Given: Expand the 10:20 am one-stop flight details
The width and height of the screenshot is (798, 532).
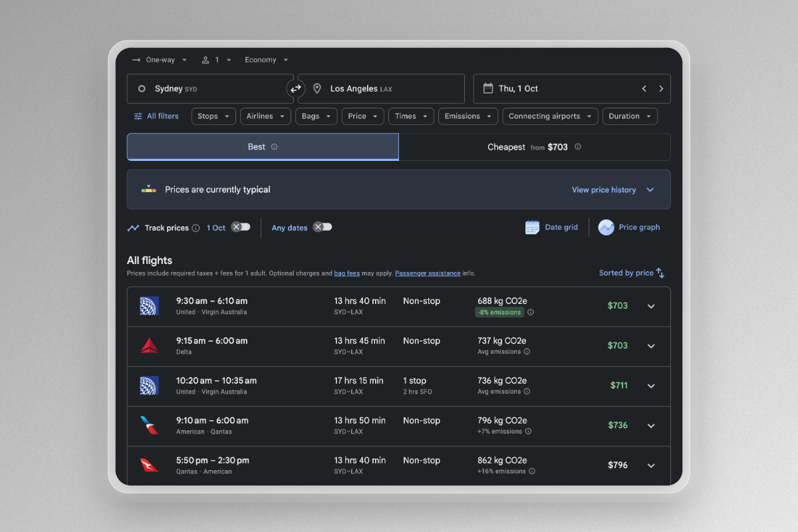Looking at the screenshot, I should [x=651, y=386].
